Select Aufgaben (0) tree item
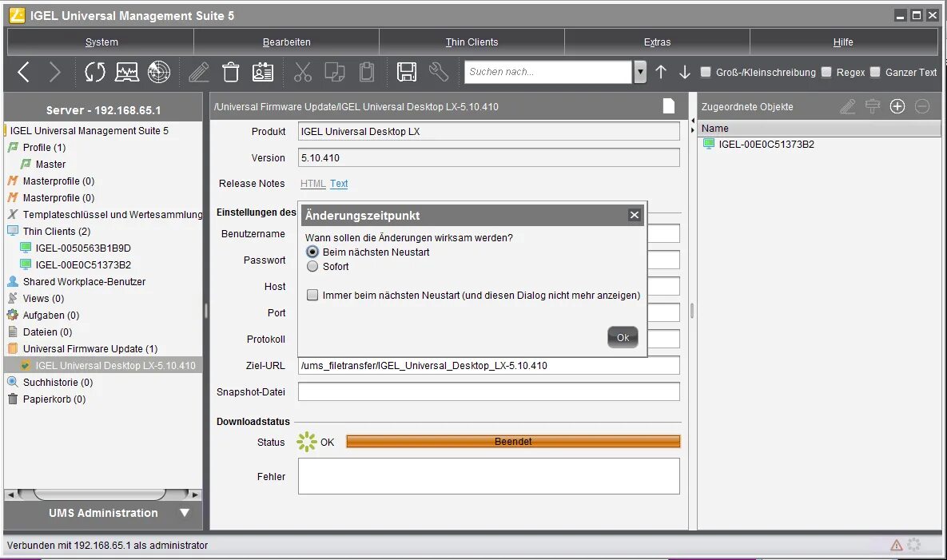Viewport: 947px width, 560px height. click(x=51, y=316)
